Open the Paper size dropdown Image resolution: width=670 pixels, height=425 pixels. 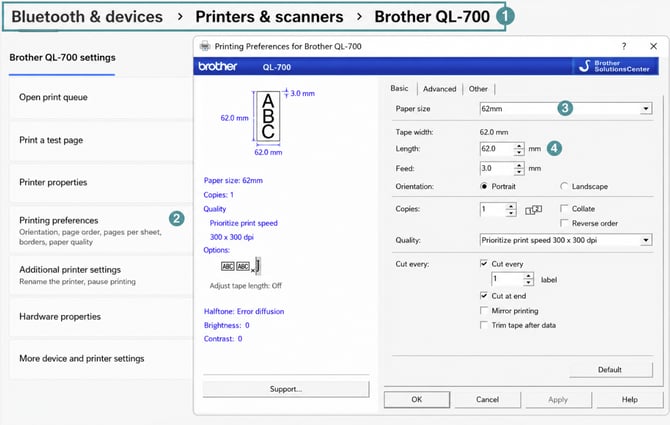[646, 109]
